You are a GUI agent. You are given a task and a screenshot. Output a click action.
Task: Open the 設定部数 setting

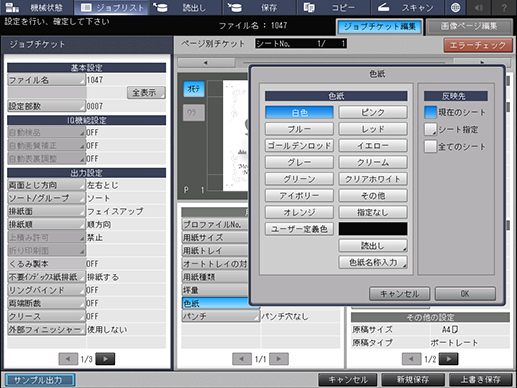click(x=46, y=106)
